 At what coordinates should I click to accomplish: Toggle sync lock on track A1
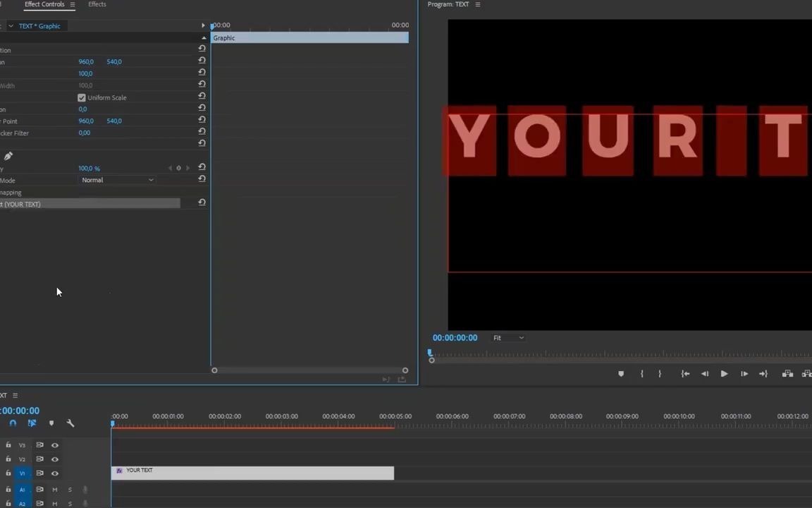pyautogui.click(x=40, y=489)
